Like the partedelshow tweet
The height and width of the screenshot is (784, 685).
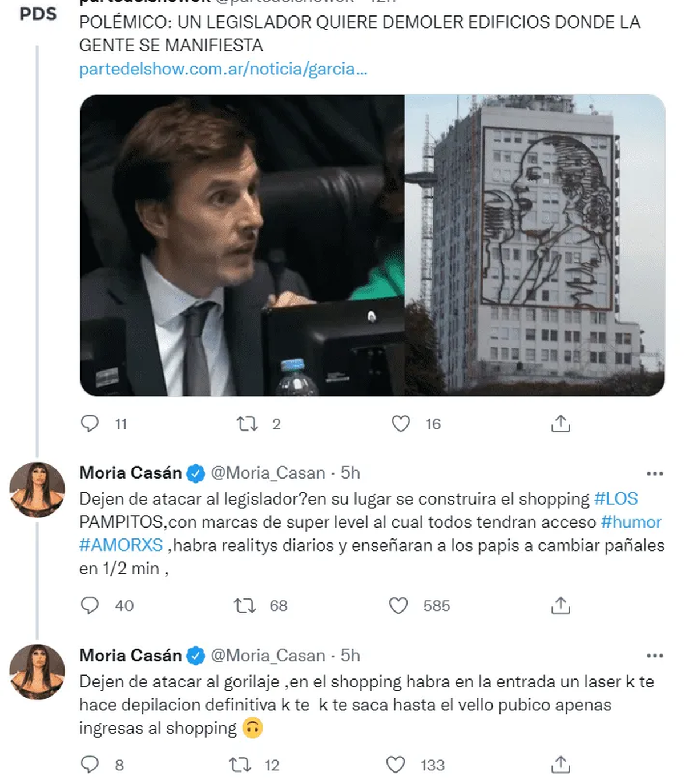pyautogui.click(x=404, y=424)
